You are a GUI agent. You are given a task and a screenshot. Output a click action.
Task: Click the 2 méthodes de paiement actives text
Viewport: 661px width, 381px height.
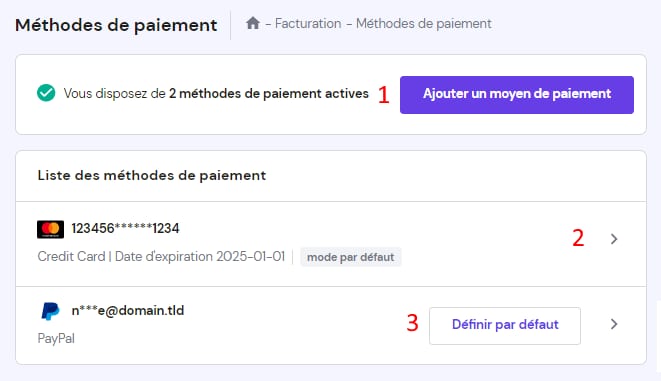pos(269,94)
